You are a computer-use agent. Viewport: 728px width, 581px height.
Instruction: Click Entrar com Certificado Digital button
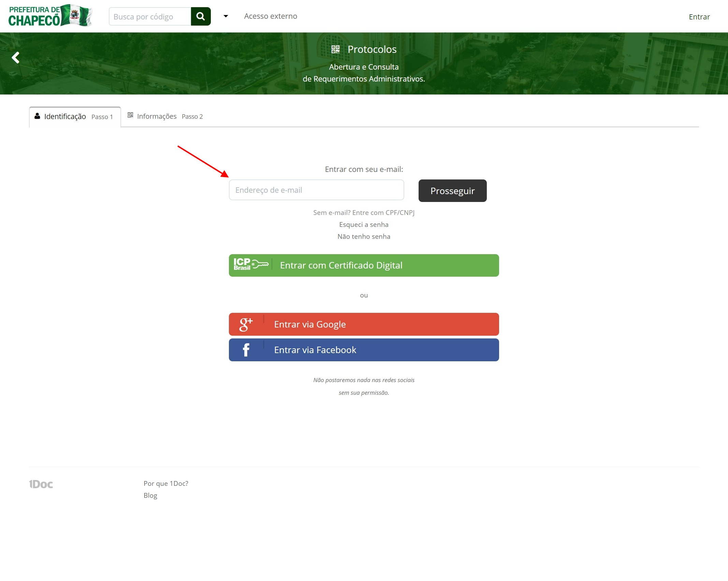[364, 265]
